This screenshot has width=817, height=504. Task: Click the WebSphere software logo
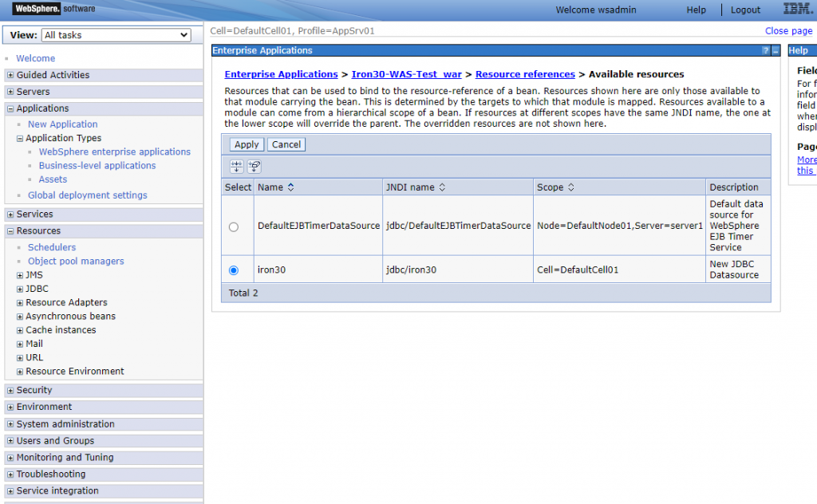tap(54, 9)
